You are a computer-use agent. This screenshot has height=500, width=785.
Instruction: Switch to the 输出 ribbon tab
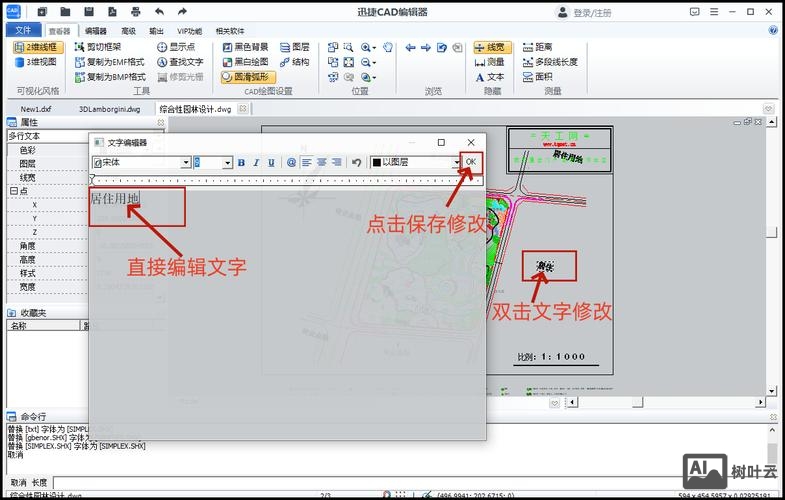[x=156, y=31]
